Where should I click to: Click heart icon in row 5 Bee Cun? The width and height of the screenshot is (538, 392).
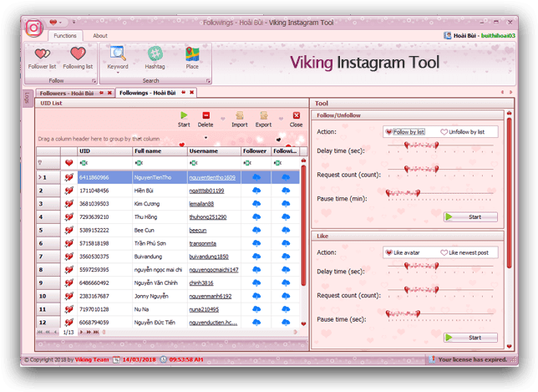click(69, 230)
